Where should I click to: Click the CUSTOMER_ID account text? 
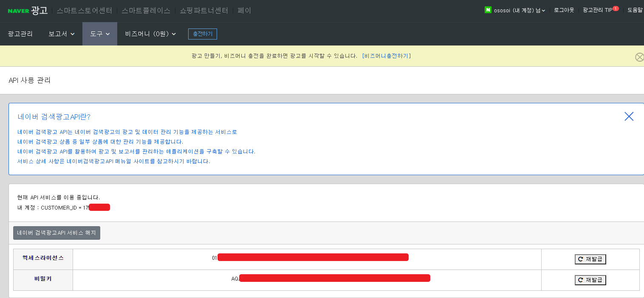click(64, 207)
